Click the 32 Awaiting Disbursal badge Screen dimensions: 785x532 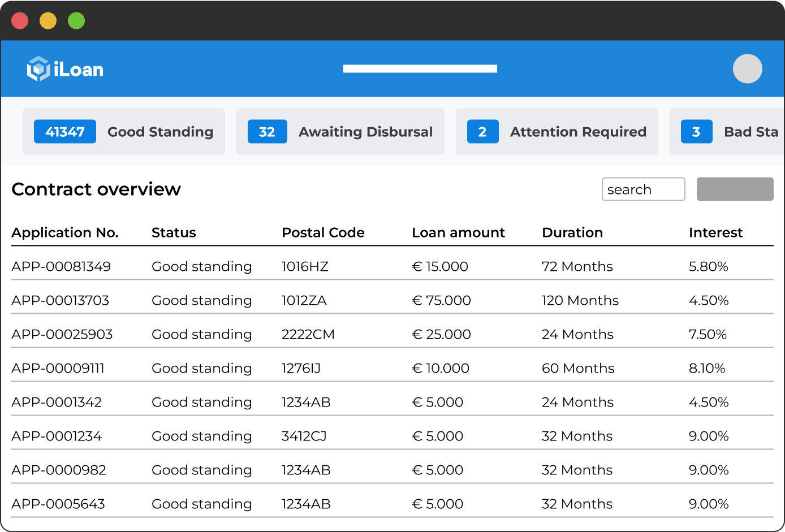267,131
